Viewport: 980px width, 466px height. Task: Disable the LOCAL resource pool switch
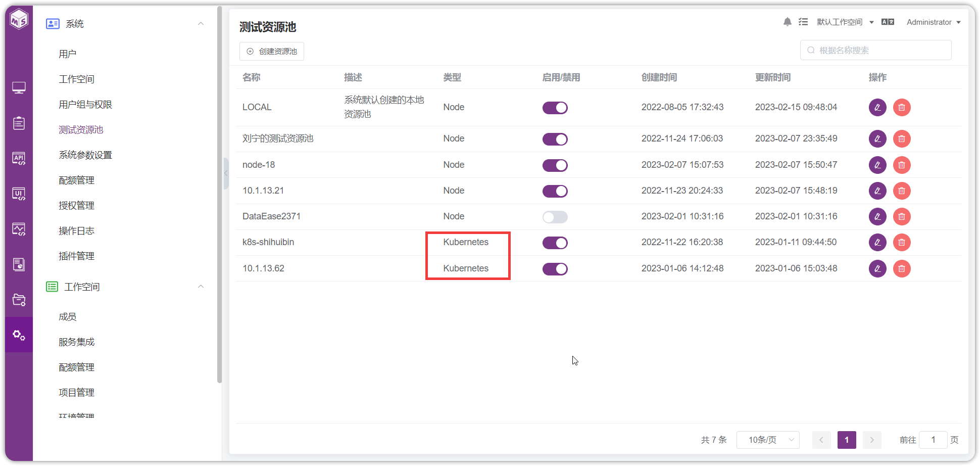click(555, 108)
